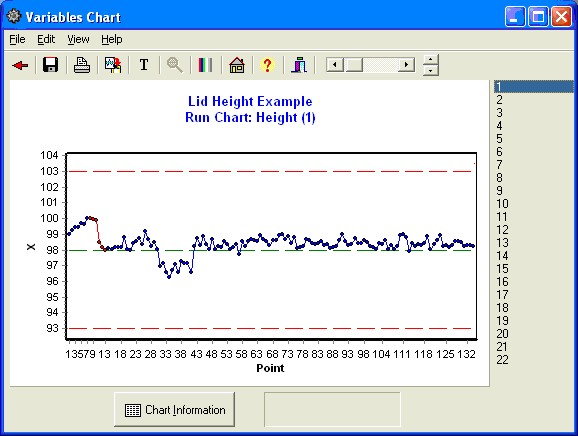Save the chart with the floppy disk icon
578x436 pixels.
click(x=51, y=65)
